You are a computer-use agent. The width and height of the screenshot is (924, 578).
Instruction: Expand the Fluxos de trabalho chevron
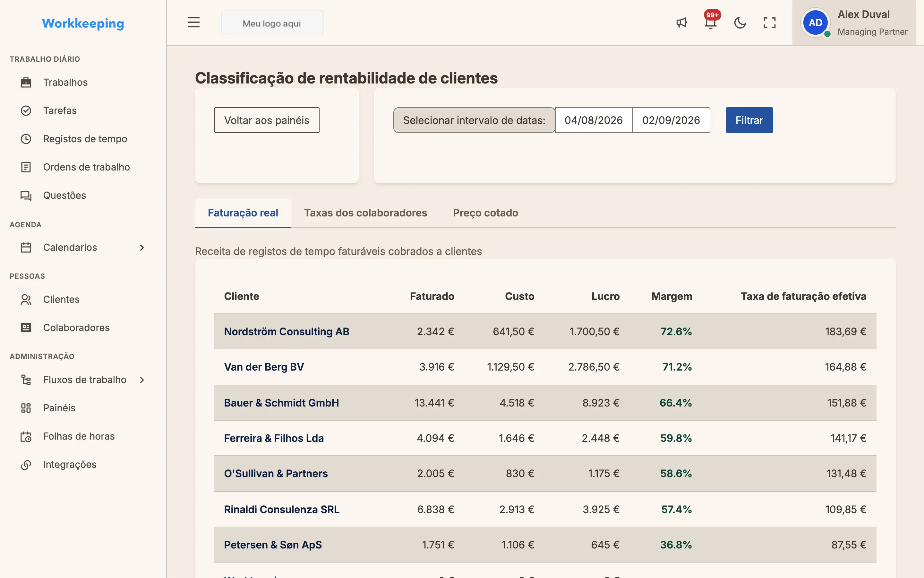tap(142, 380)
